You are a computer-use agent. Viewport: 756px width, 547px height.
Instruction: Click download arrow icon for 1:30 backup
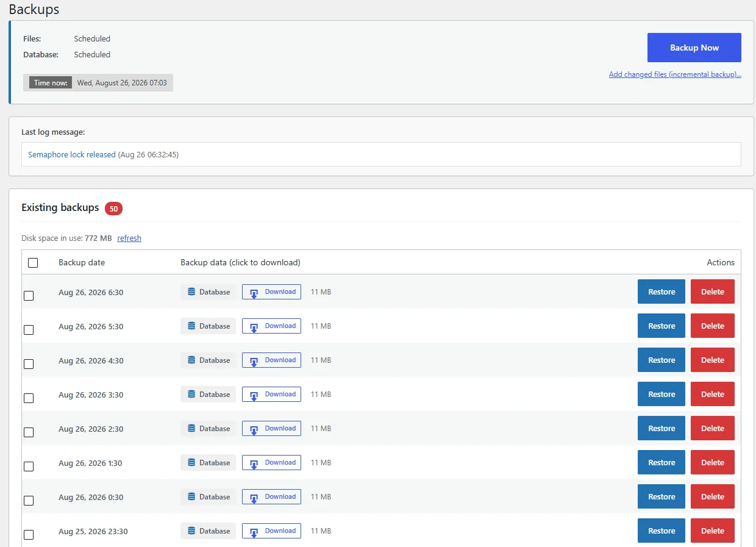[254, 464]
